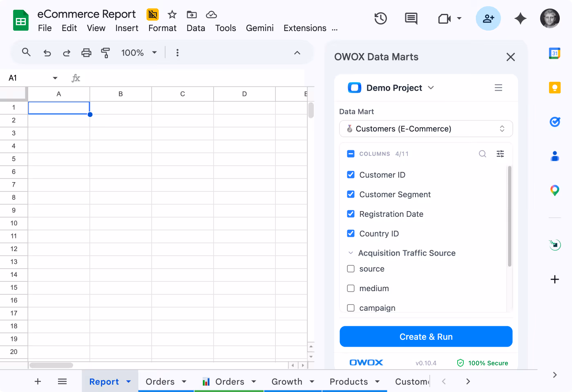
Task: Open Google Keep side panel icon
Action: [554, 87]
